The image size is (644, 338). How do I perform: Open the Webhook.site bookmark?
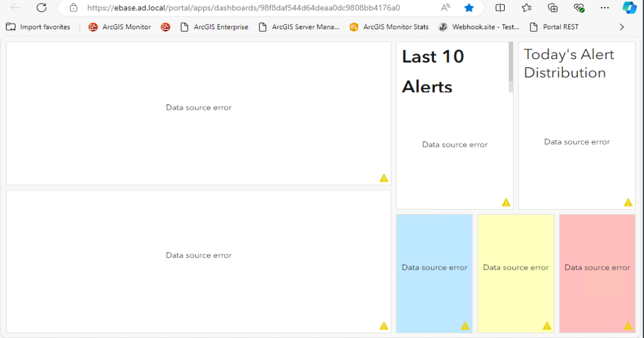point(479,27)
